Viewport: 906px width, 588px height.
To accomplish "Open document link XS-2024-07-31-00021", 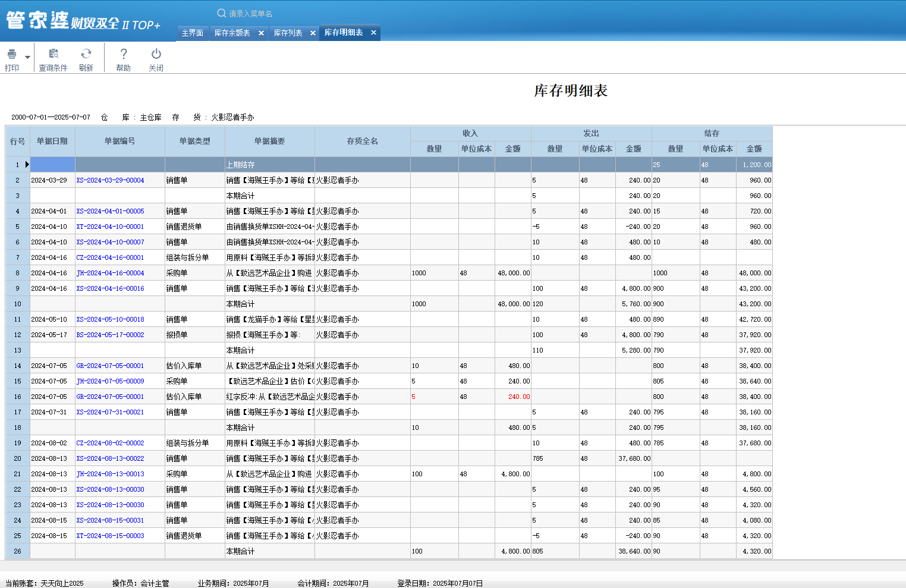I will pyautogui.click(x=111, y=412).
